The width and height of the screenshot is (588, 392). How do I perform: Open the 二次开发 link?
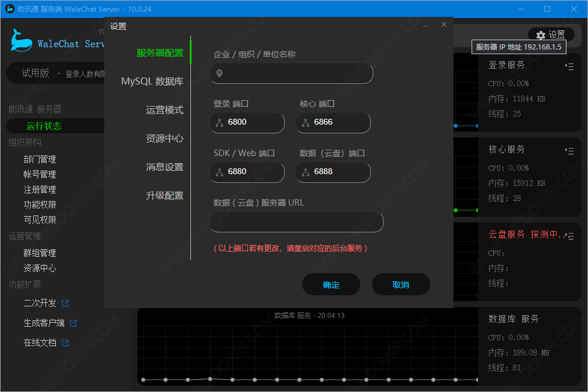coord(40,303)
